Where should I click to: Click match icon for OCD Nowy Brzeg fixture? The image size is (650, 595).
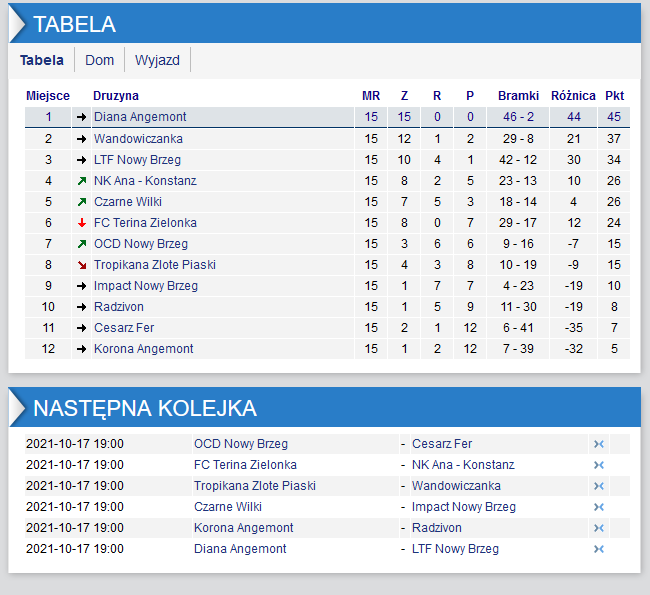click(598, 444)
